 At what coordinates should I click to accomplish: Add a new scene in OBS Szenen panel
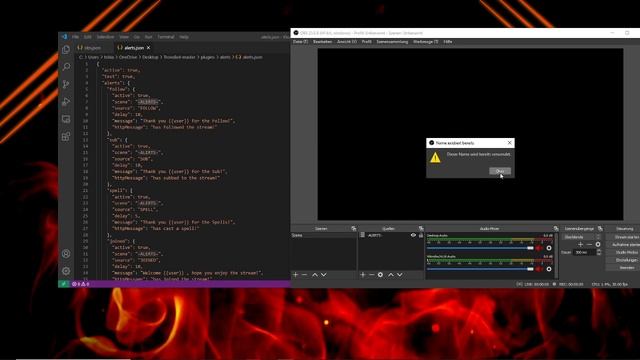tap(296, 275)
